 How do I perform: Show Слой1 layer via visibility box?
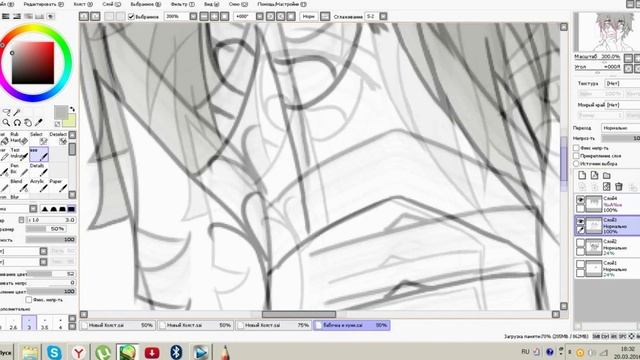(580, 264)
